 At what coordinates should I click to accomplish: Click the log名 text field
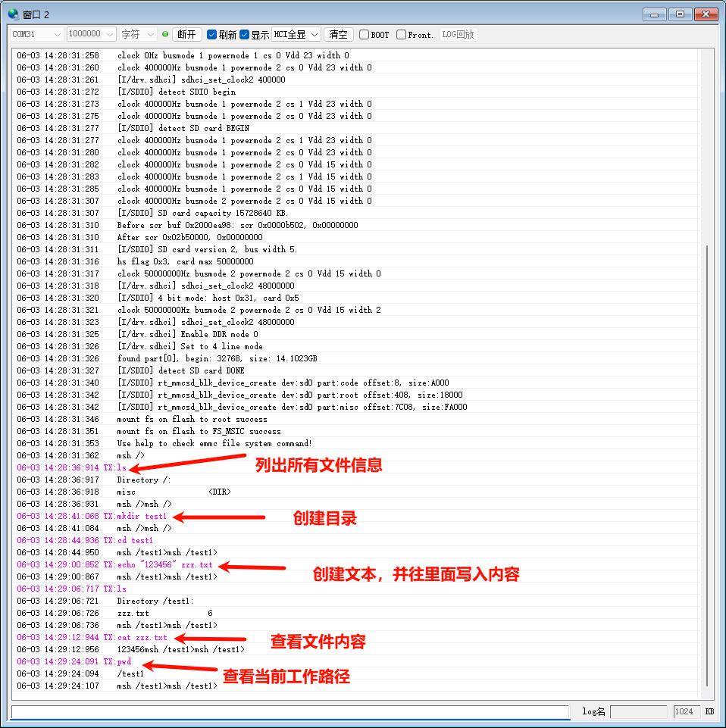(x=638, y=712)
